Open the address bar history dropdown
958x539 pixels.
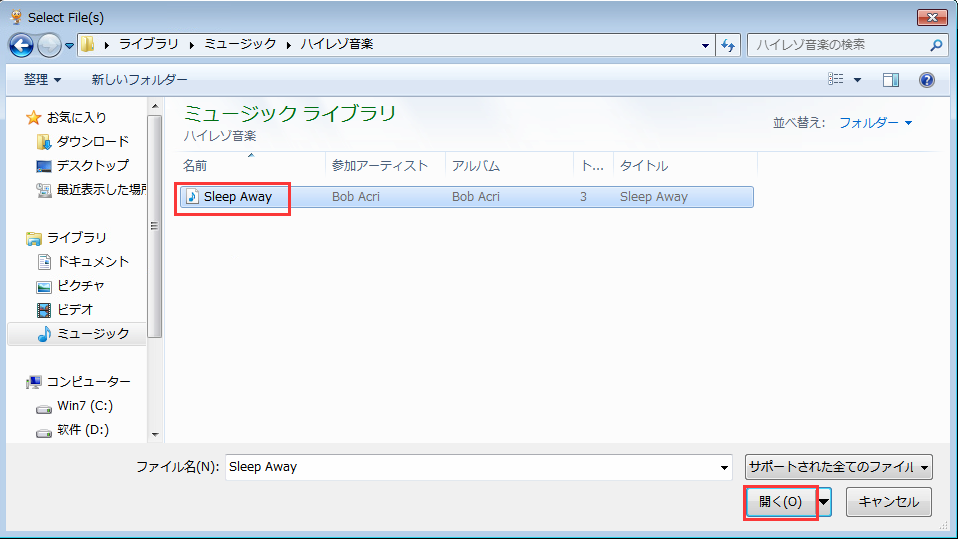coord(706,45)
